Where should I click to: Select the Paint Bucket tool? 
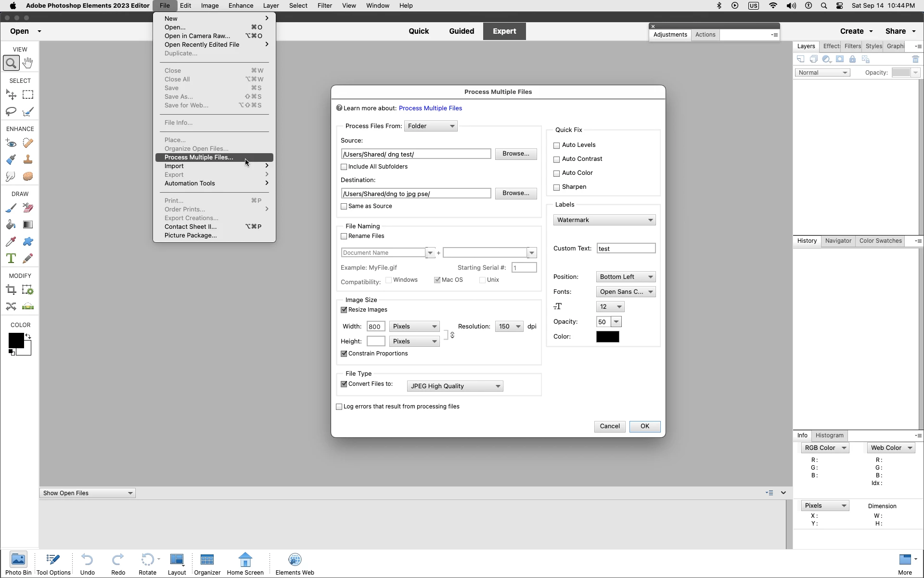11,225
